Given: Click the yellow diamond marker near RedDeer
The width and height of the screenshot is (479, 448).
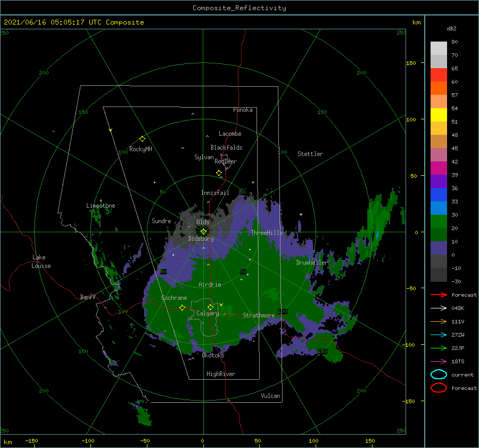Looking at the screenshot, I should pos(219,173).
